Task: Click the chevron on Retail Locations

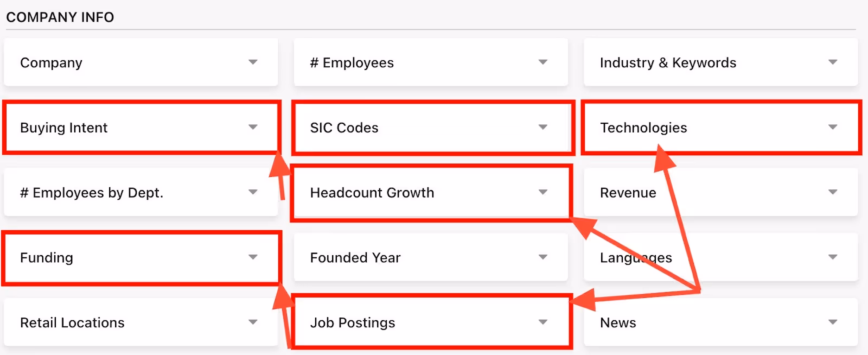Action: click(x=253, y=321)
